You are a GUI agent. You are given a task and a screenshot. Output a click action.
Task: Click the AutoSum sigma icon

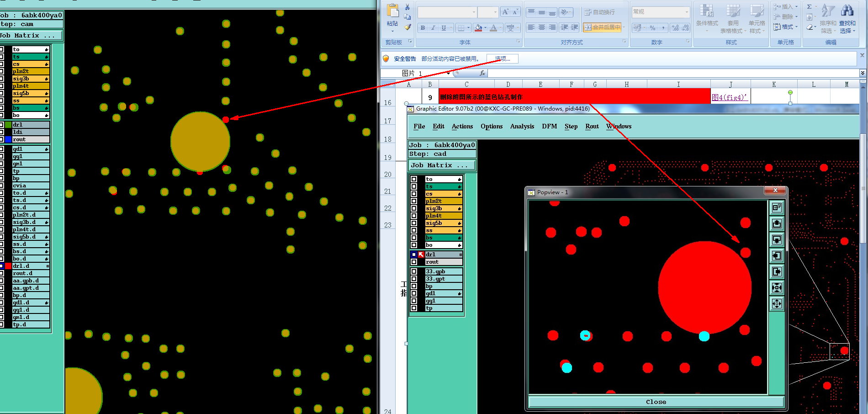[x=809, y=6]
